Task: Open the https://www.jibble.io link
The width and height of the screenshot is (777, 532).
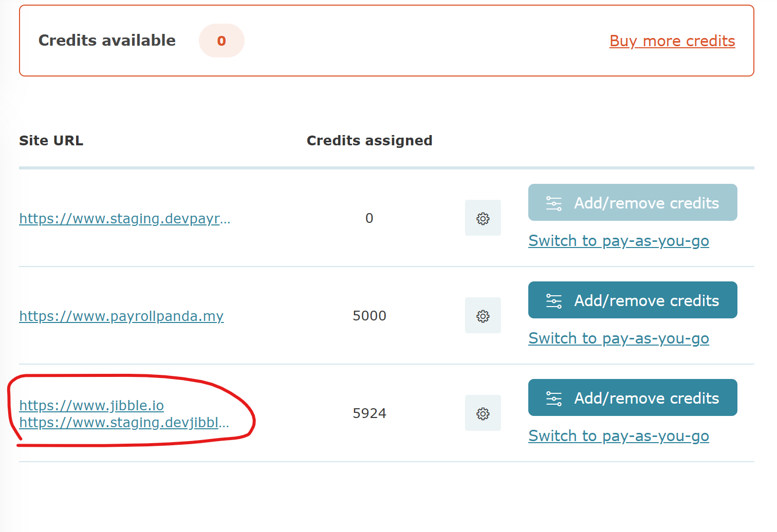Action: 91,406
